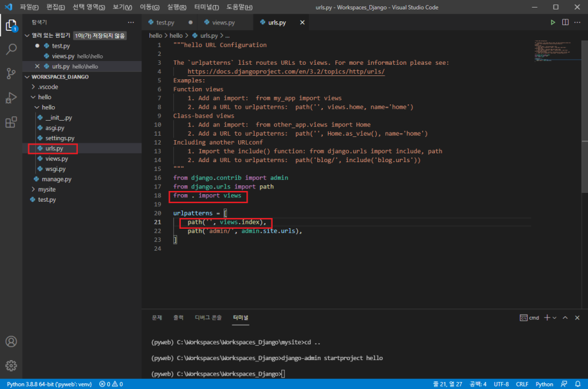Switch to the 출력 panel tab
This screenshot has width=588, height=389.
(x=178, y=318)
